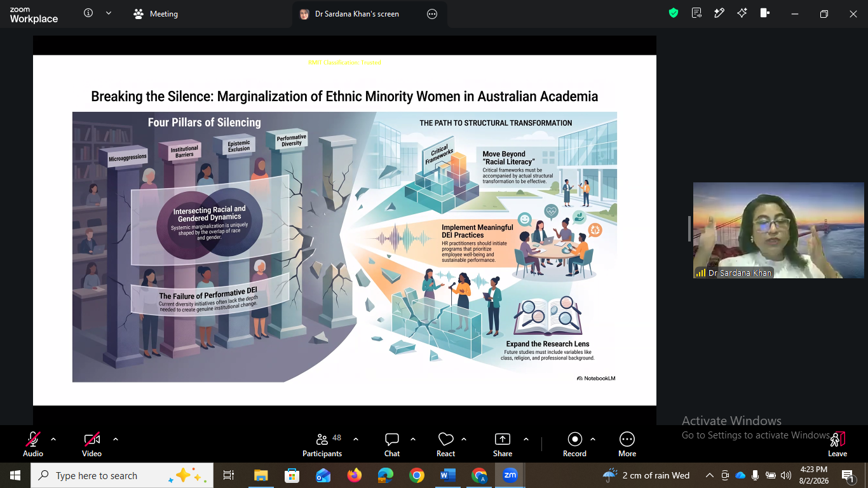The width and height of the screenshot is (868, 488).
Task: Toggle the view layout icon in the title bar
Action: coord(765,13)
